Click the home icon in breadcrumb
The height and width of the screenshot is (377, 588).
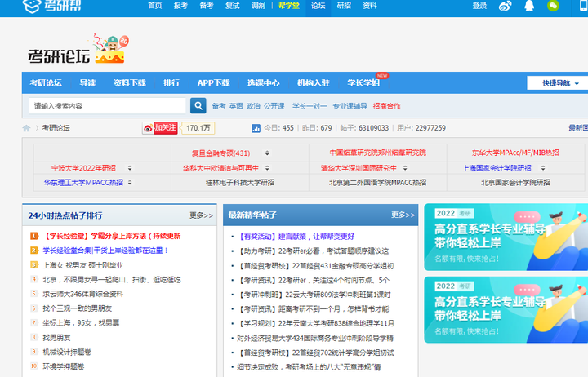pos(26,128)
